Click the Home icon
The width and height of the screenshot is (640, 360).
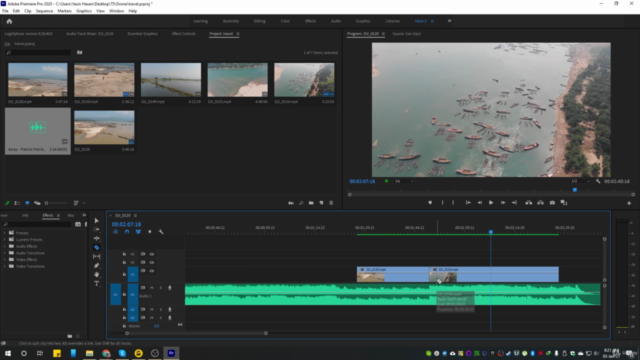click(x=9, y=21)
